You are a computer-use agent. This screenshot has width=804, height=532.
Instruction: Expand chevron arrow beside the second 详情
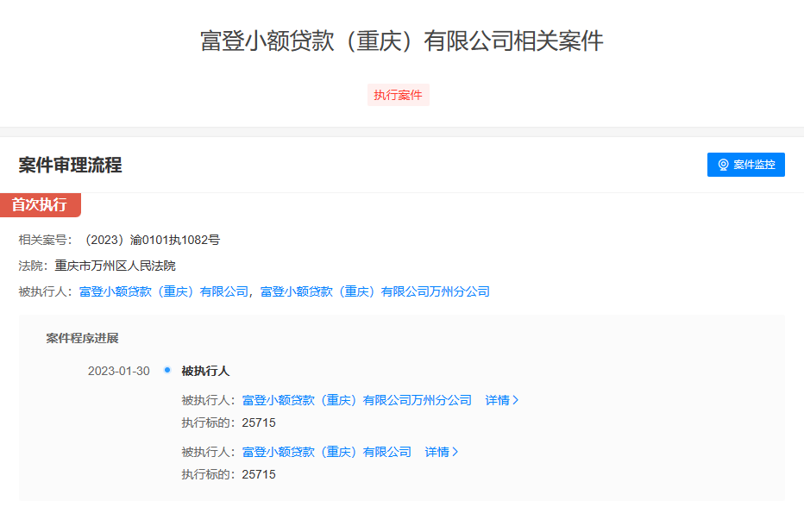(455, 452)
